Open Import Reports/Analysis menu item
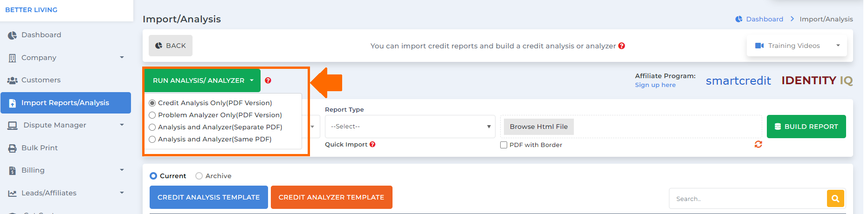 click(66, 103)
